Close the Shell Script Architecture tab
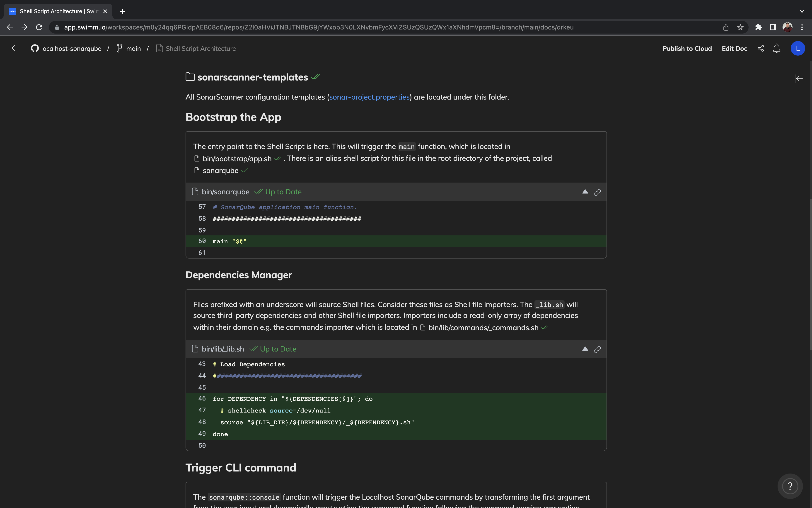This screenshot has height=508, width=812. [105, 11]
